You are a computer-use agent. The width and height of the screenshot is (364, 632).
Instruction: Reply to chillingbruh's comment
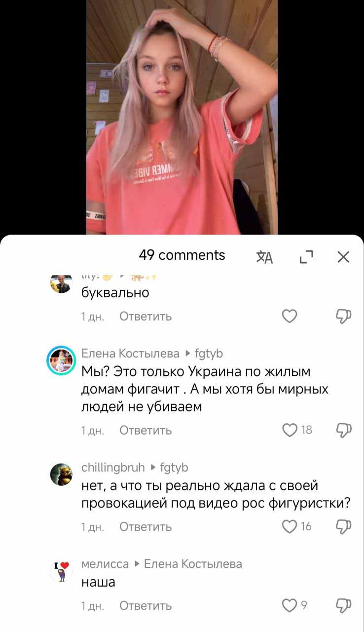[x=146, y=527]
